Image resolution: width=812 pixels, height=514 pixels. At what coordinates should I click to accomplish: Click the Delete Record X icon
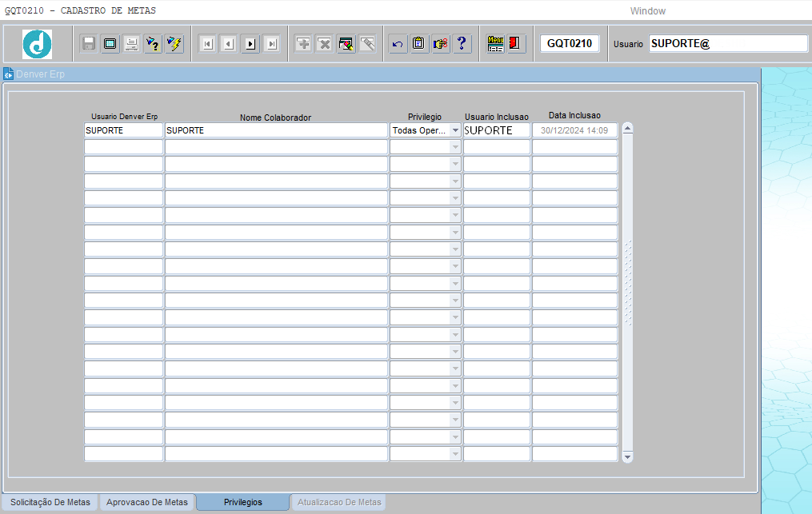click(x=325, y=43)
